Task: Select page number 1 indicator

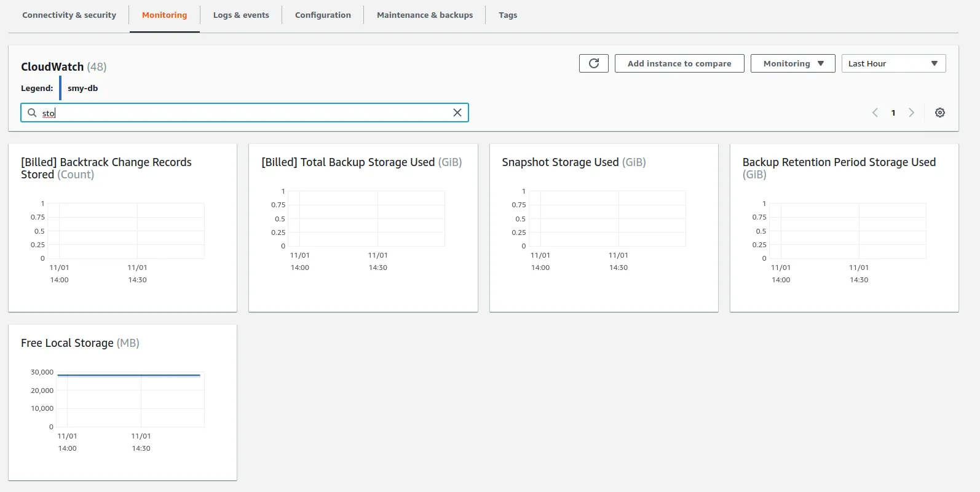Action: pyautogui.click(x=893, y=113)
